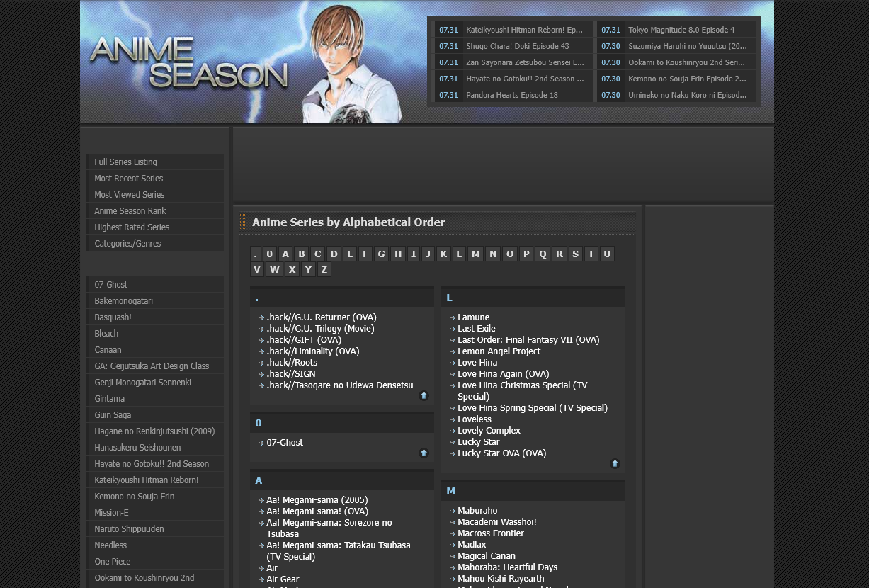Click the up arrow in the 'L' section

tap(615, 463)
